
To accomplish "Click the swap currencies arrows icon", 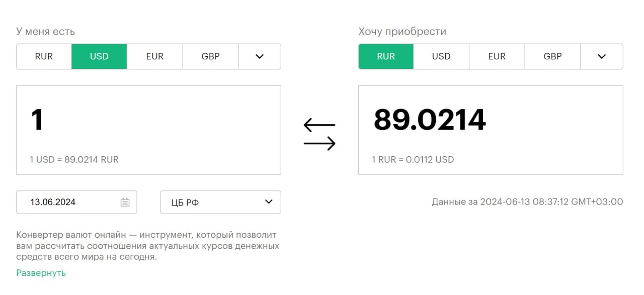I will click(x=319, y=134).
